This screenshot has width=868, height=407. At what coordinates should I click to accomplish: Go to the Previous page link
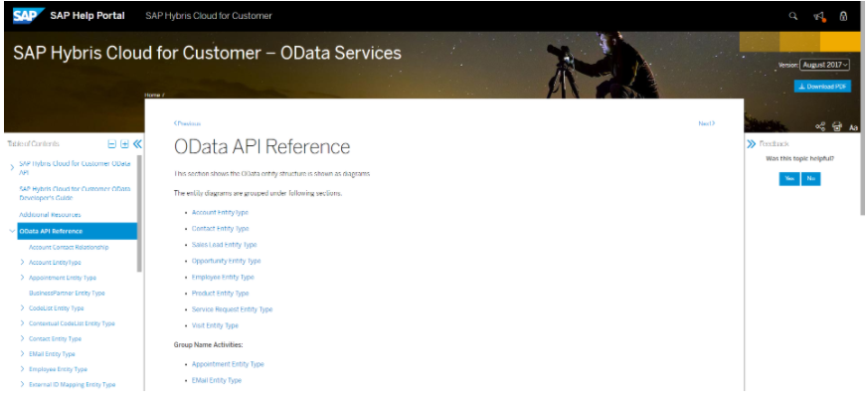point(187,123)
